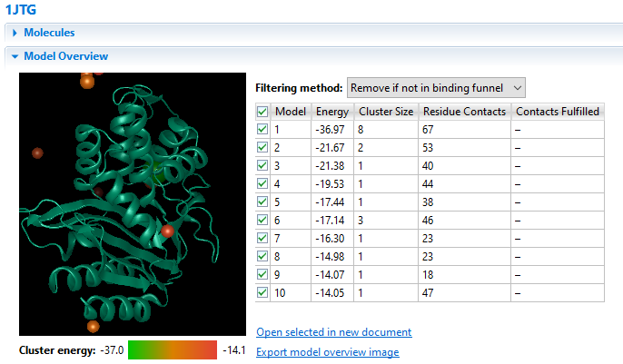The image size is (623, 364).
Task: Click the -14.1 cluster energy maximum label
Action: pyautogui.click(x=234, y=350)
